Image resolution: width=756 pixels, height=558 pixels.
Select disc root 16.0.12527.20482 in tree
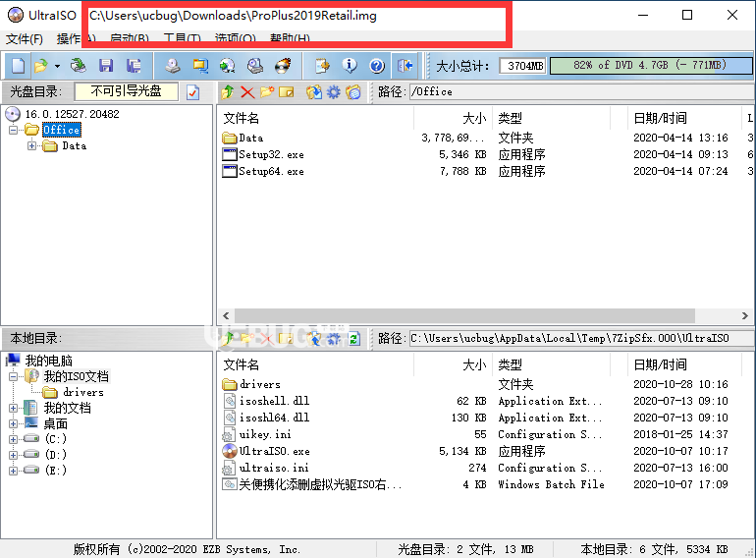pos(72,114)
